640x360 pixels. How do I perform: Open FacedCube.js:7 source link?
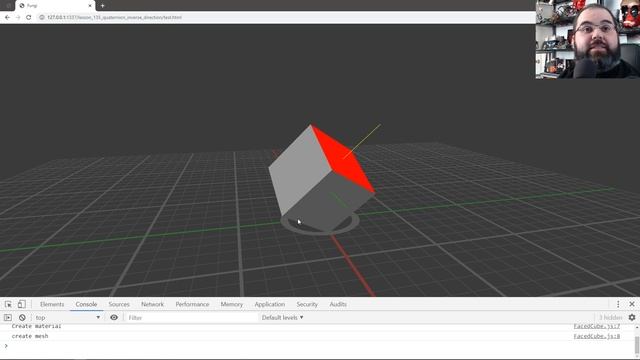tap(597, 326)
